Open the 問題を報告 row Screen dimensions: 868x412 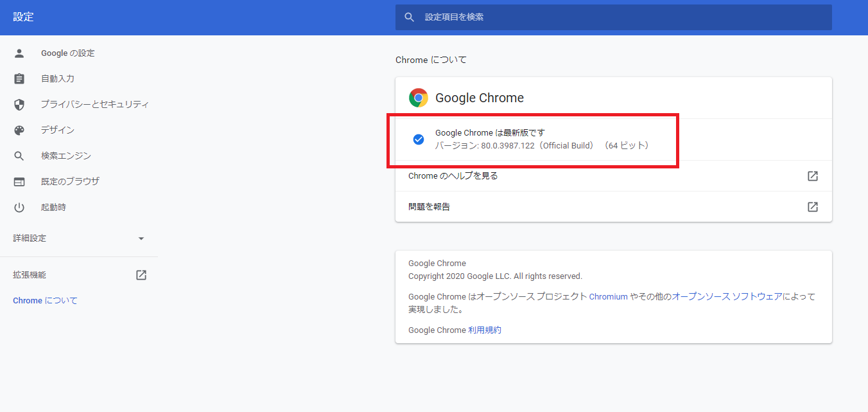point(614,207)
